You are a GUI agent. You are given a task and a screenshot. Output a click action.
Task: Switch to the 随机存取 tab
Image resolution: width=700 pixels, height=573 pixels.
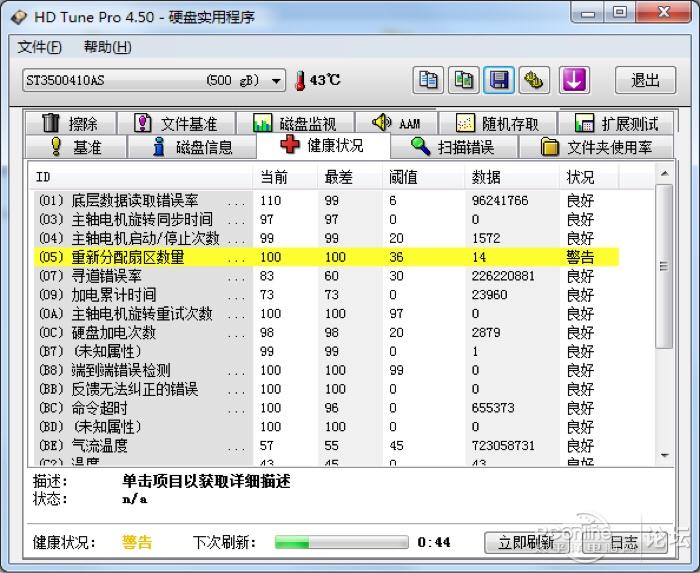497,123
